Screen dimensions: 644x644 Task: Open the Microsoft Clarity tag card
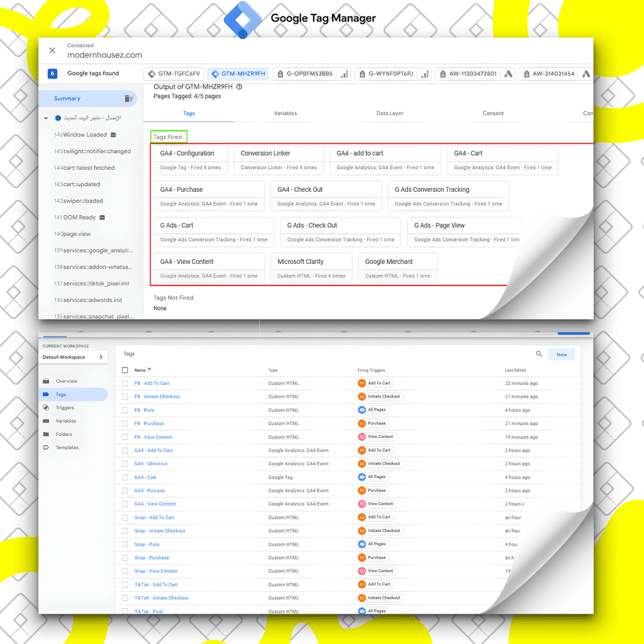click(311, 268)
